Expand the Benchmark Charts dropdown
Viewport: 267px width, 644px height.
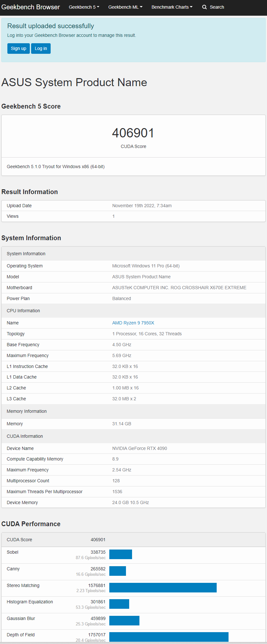point(172,7)
